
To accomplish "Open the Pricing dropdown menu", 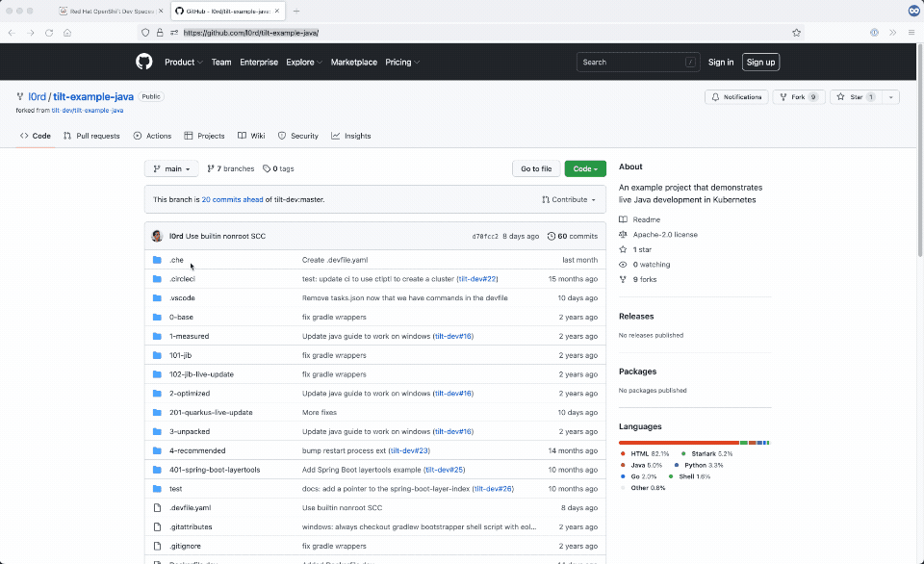I will 402,62.
